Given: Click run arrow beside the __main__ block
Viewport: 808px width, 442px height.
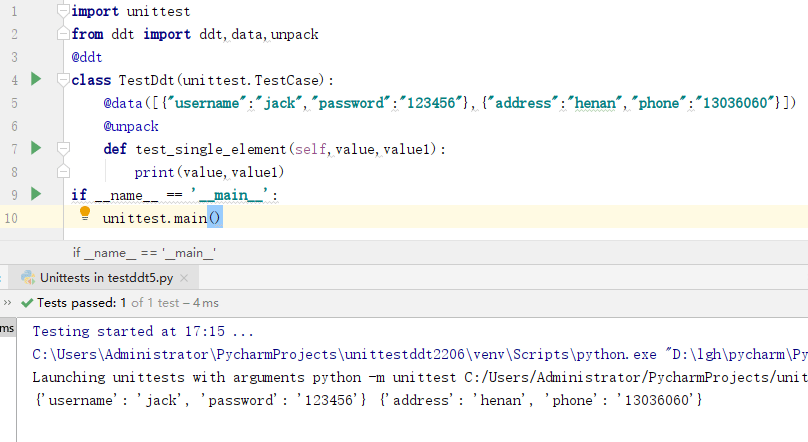Looking at the screenshot, I should pos(36,194).
